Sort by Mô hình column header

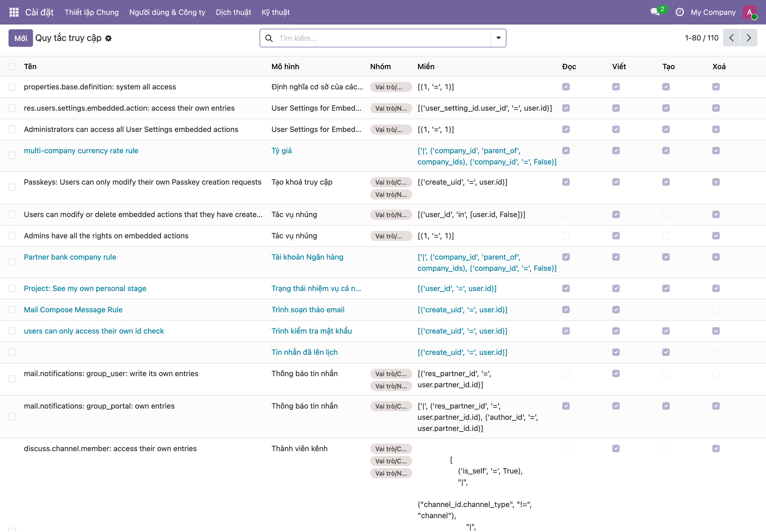pos(285,66)
